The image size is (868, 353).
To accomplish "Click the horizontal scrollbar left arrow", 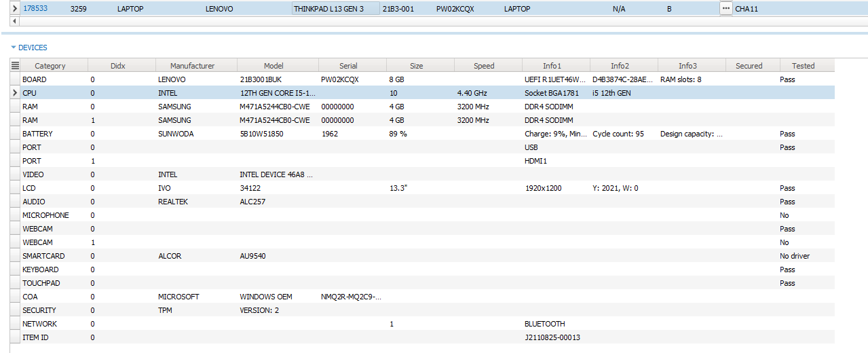I will (x=14, y=22).
